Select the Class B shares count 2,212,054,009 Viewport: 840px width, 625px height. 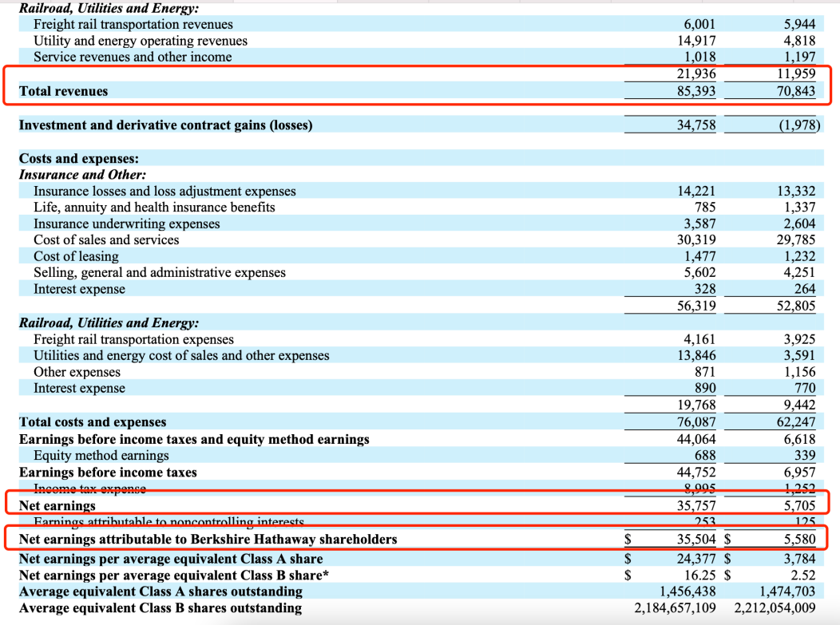(x=775, y=608)
